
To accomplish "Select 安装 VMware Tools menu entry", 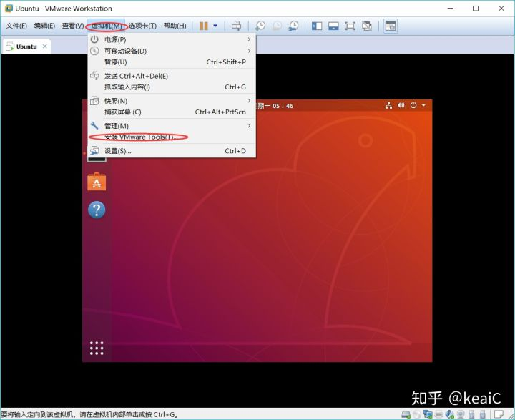I will coord(172,137).
